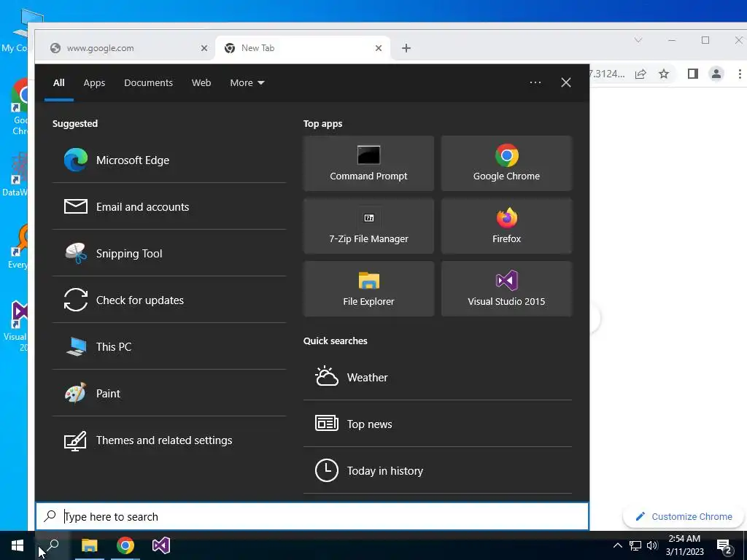
Task: Launch Firefox from Top apps
Action: (x=506, y=226)
